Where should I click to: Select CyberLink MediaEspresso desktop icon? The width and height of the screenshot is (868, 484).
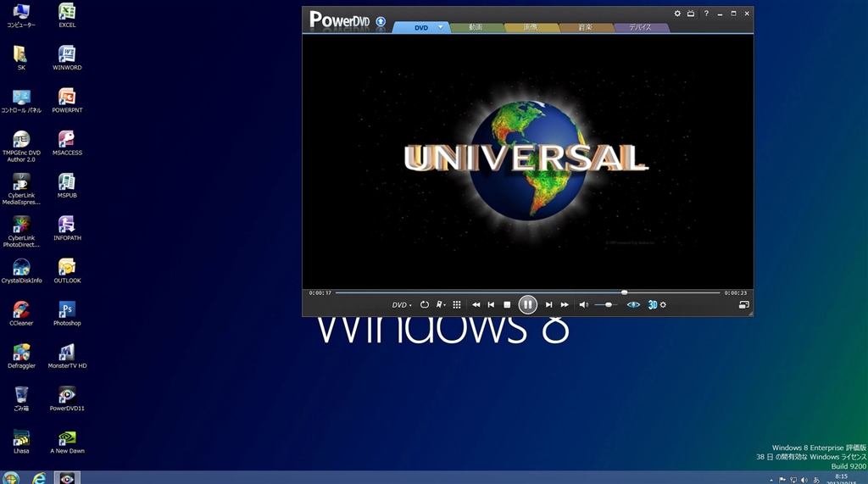point(21,189)
